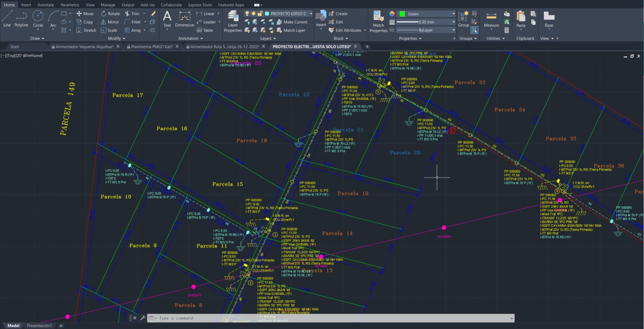The width and height of the screenshot is (644, 329).
Task: Choose the Mirror modify tool
Action: pos(109,22)
